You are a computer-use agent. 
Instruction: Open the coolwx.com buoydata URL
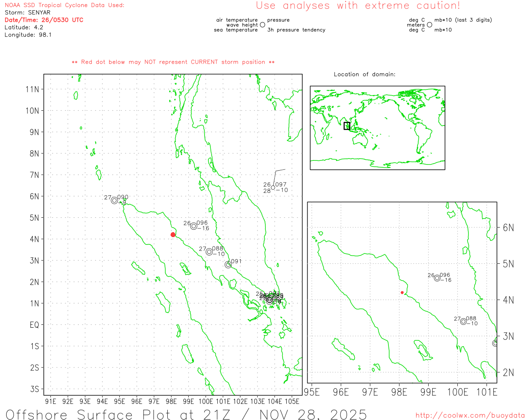click(x=470, y=415)
